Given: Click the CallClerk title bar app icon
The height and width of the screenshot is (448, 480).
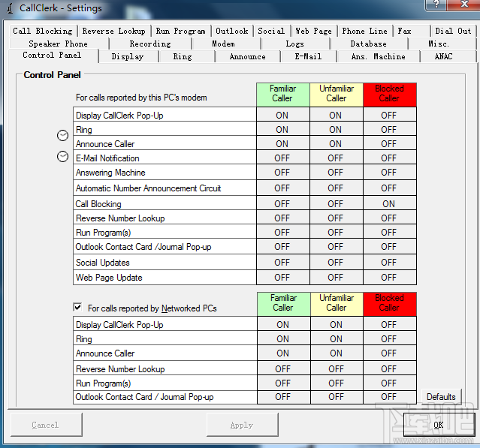Looking at the screenshot, I should [x=10, y=8].
